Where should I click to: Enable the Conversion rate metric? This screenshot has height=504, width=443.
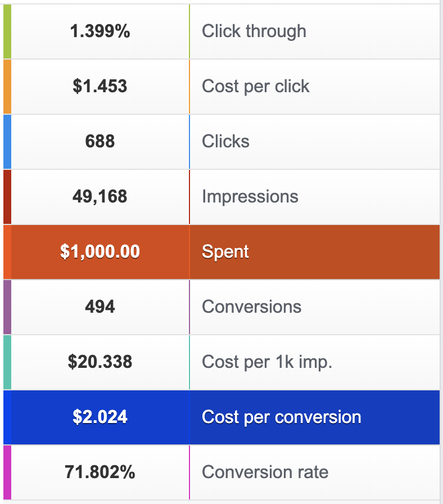tap(221, 472)
